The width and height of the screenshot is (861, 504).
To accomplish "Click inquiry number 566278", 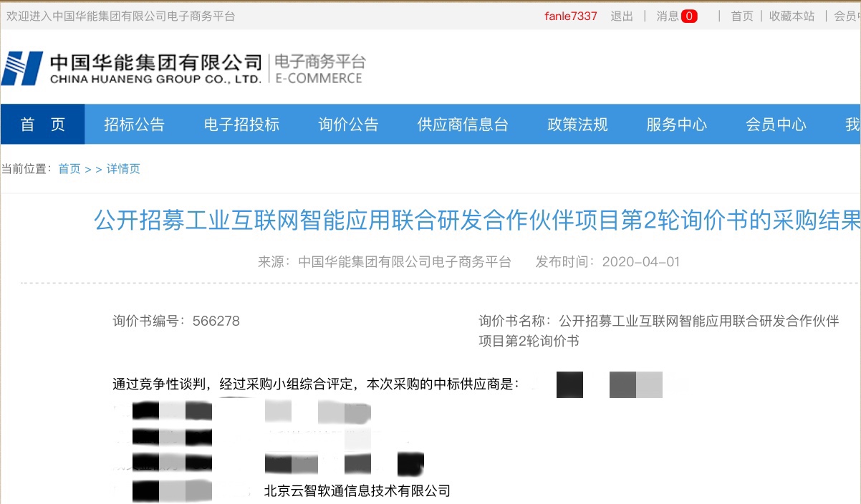I will [216, 321].
